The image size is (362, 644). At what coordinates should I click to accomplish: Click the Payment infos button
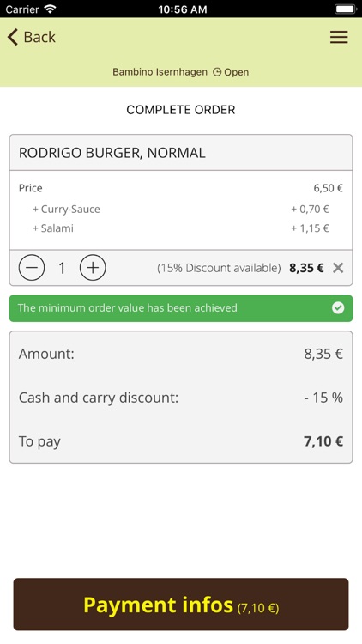click(181, 605)
